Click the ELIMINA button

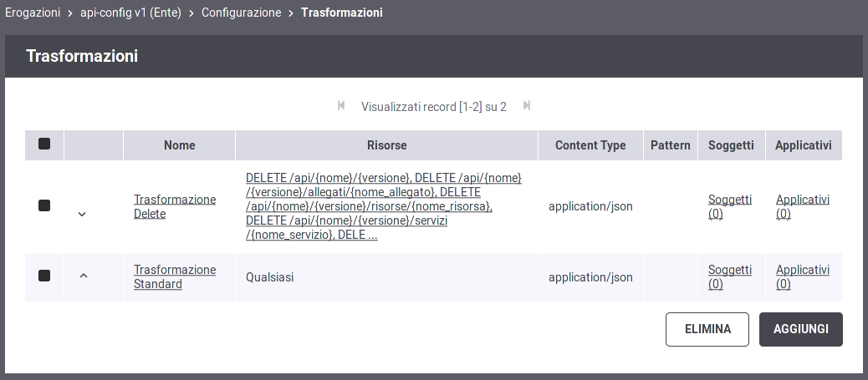click(x=707, y=329)
